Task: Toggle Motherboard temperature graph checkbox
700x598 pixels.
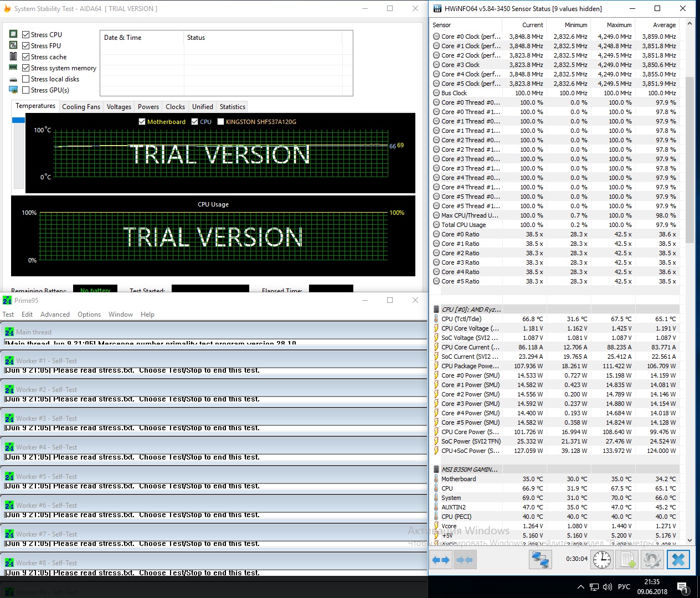Action: coord(142,122)
